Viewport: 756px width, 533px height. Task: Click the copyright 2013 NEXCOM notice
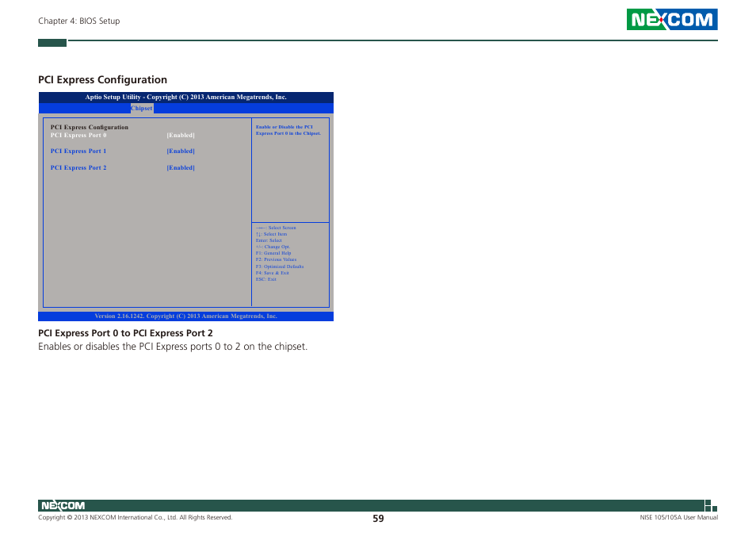coord(136,518)
